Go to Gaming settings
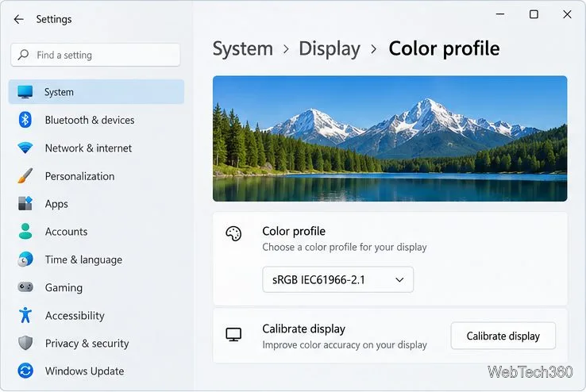Screen dimensions: 586x392 [96, 287]
